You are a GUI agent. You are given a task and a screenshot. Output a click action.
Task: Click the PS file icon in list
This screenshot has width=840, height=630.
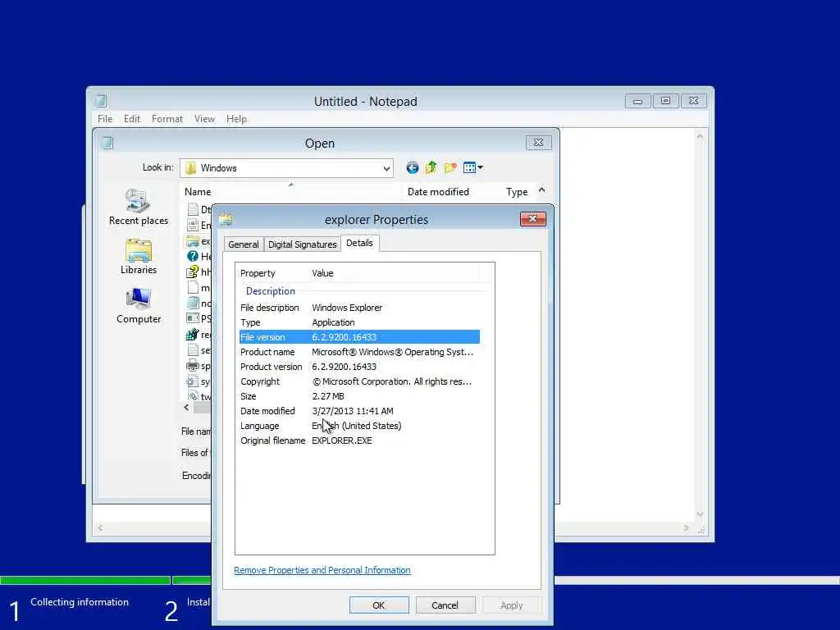pos(193,319)
